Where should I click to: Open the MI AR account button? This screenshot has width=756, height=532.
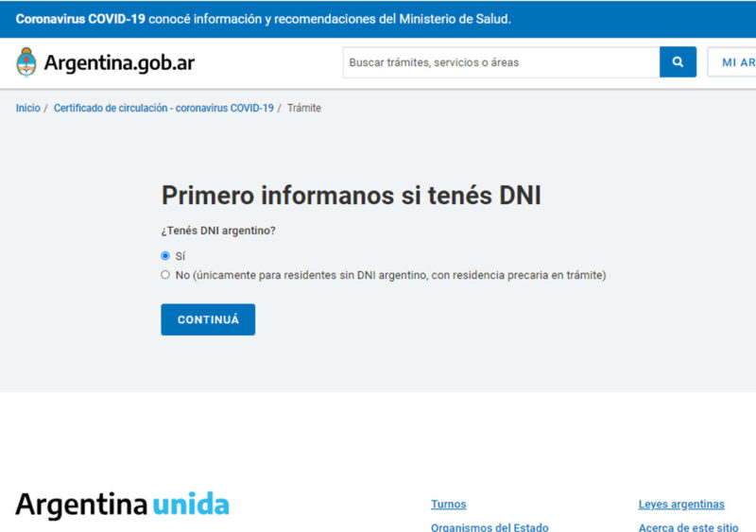733,62
